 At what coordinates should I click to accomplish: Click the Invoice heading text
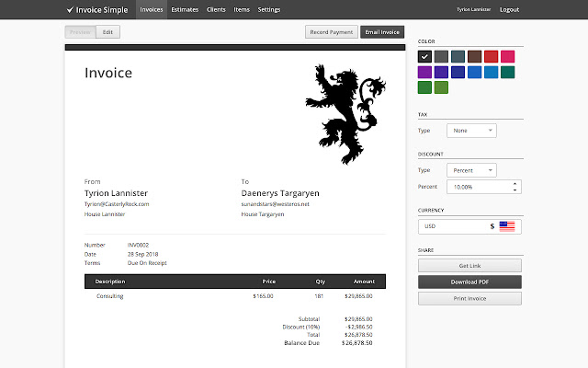click(108, 73)
